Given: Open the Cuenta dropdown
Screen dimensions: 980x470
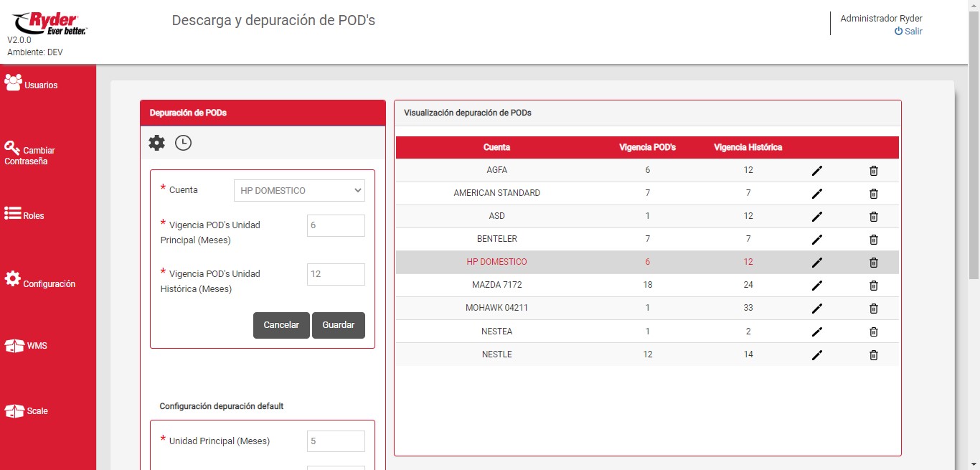Looking at the screenshot, I should click(299, 191).
